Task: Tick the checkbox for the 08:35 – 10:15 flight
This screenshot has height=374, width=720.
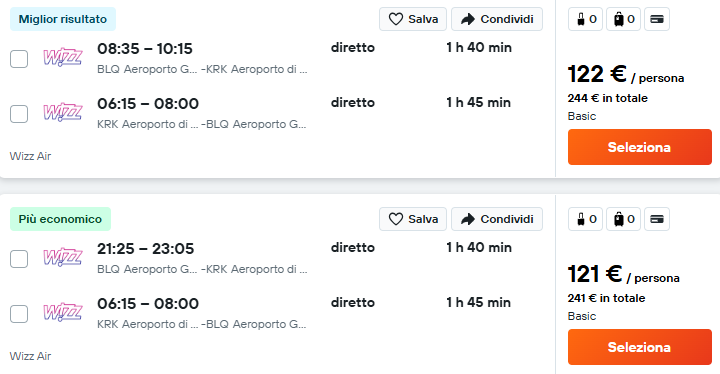Action: click(x=19, y=59)
